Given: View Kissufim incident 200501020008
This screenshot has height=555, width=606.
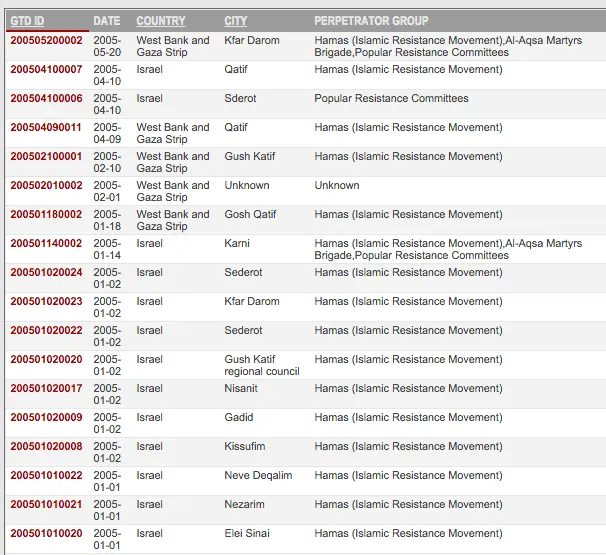Looking at the screenshot, I should [46, 447].
